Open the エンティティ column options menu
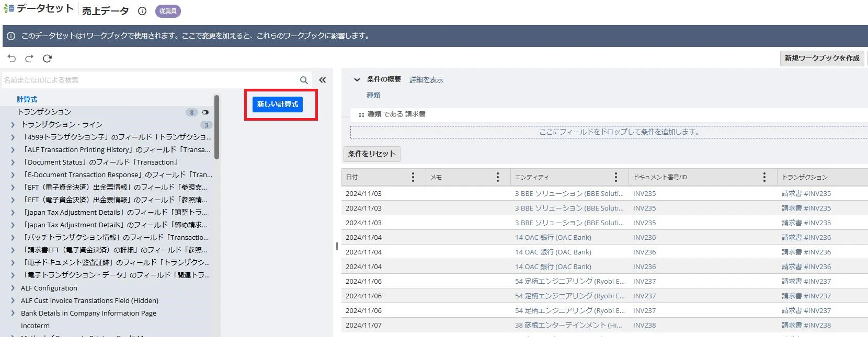The height and width of the screenshot is (337, 868). [x=616, y=177]
